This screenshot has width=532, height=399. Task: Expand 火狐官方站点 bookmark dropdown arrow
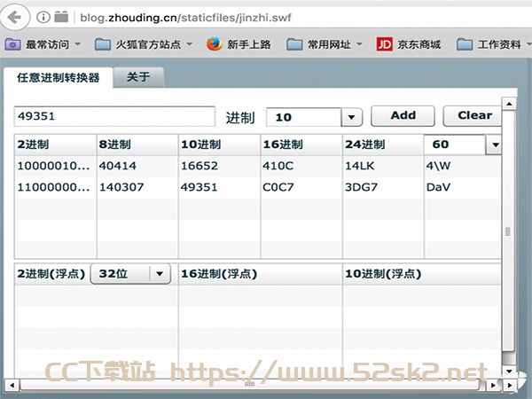(190, 44)
